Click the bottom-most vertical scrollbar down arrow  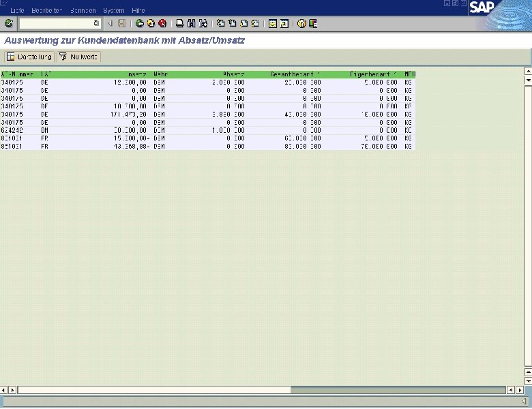[529, 381]
